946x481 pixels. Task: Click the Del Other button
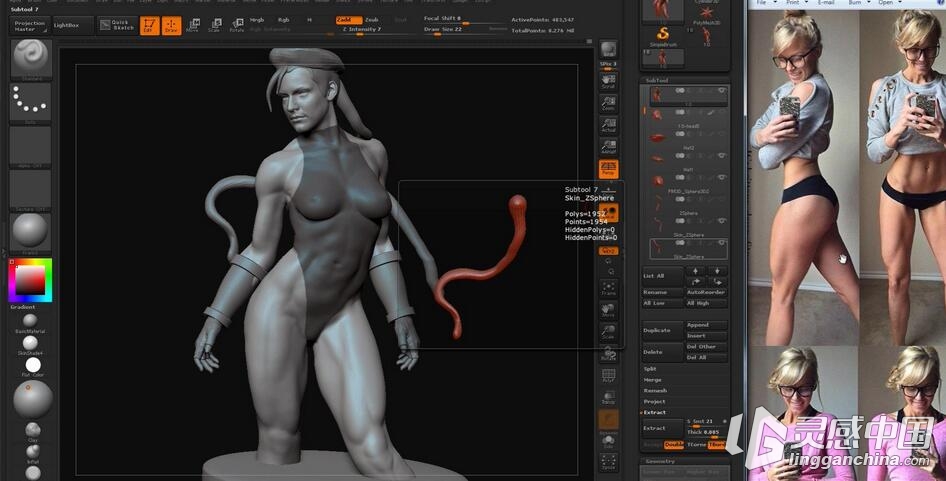706,346
